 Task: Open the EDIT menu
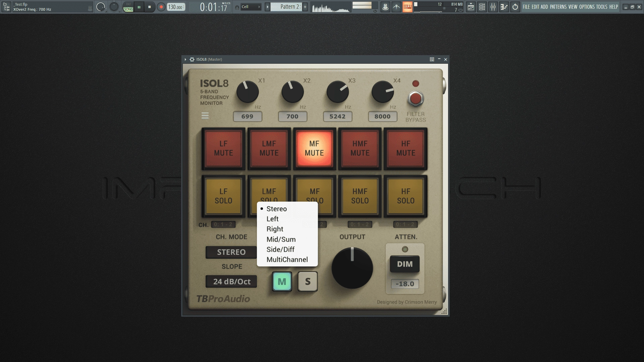[x=535, y=7]
